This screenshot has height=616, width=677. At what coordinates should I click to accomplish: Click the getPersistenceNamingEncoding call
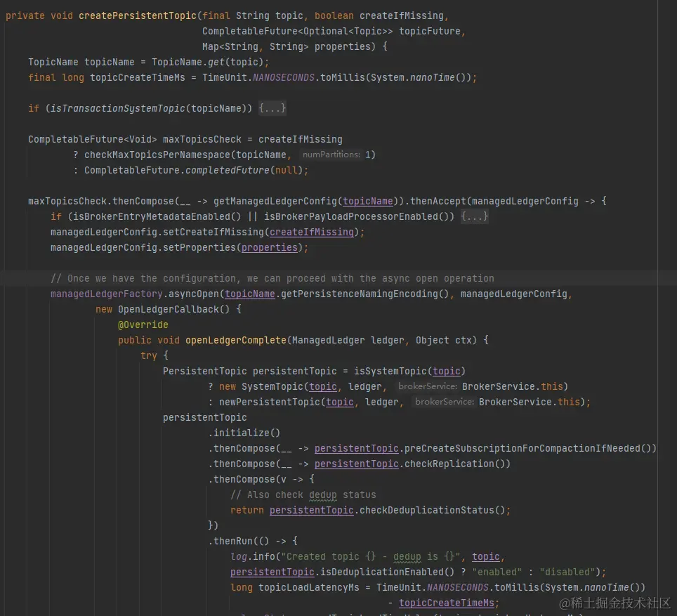(x=360, y=294)
